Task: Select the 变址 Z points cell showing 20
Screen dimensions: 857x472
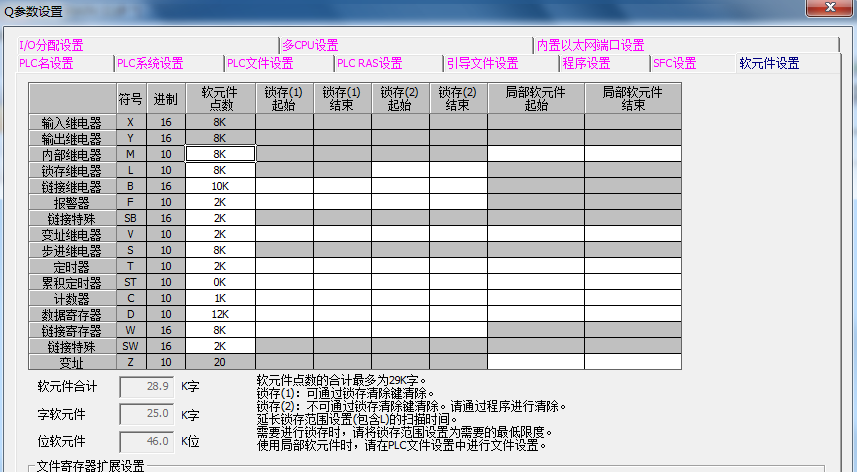Action: click(x=220, y=362)
